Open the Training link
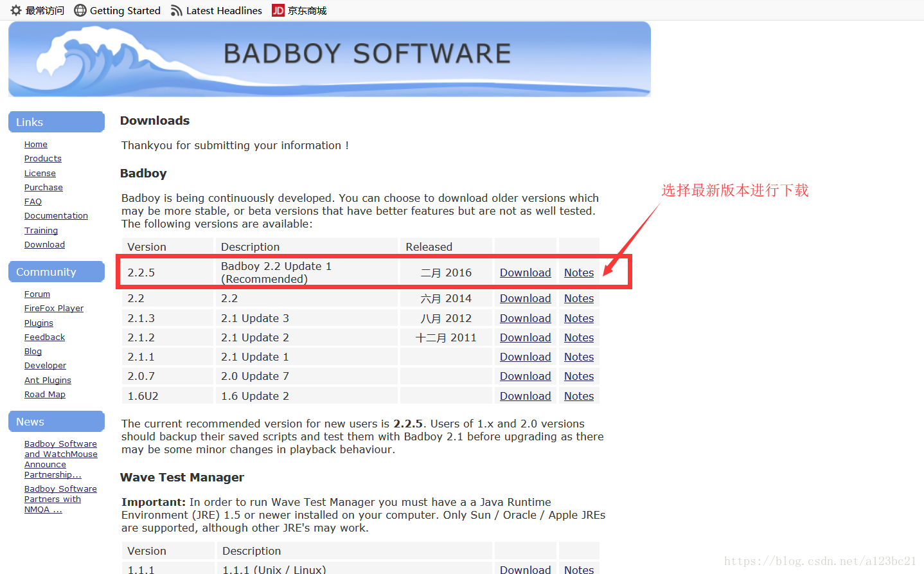The image size is (924, 574). tap(41, 231)
